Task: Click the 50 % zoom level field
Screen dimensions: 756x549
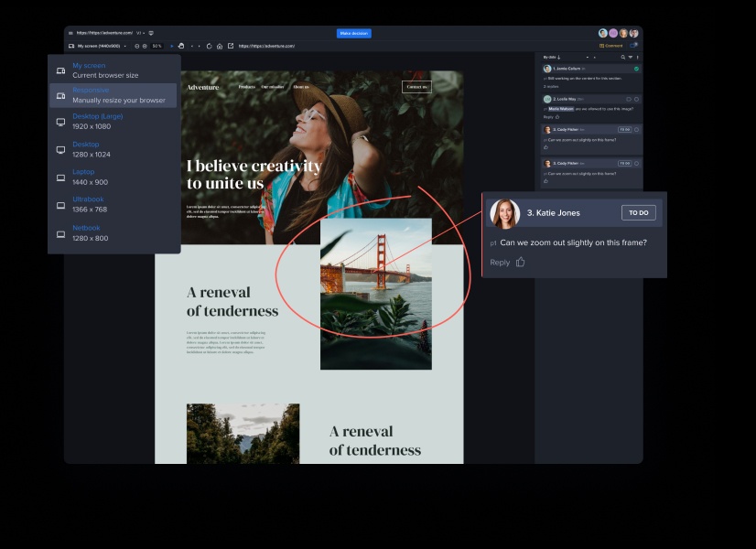Action: (157, 47)
